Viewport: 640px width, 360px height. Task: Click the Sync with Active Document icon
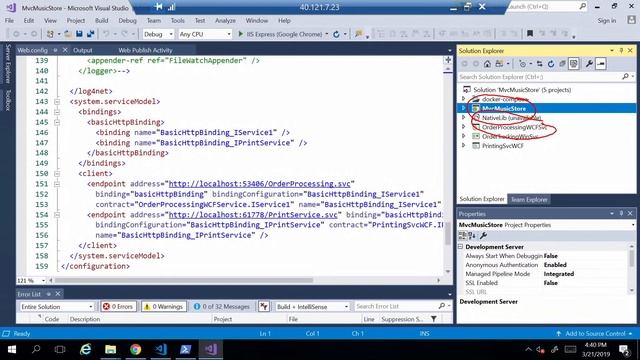coord(540,64)
